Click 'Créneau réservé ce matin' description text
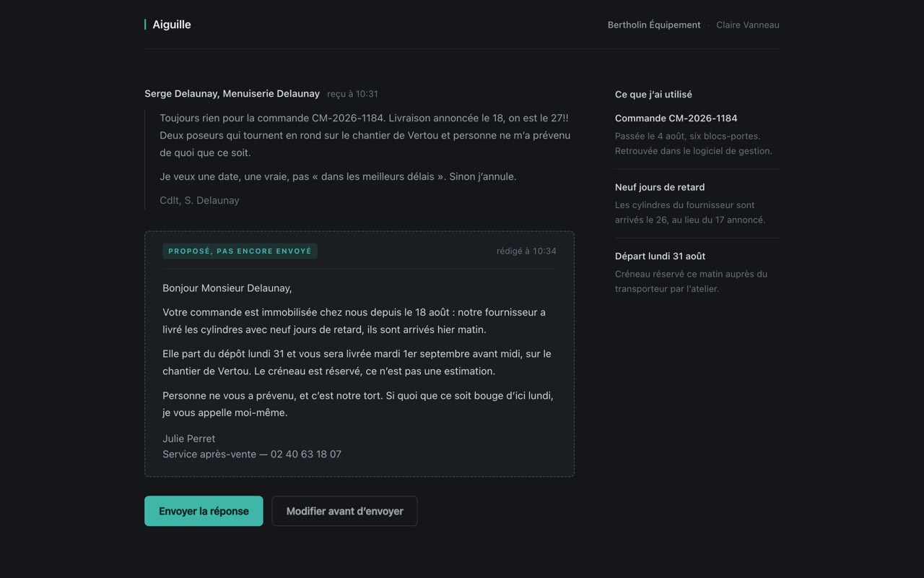The width and height of the screenshot is (924, 578). tap(691, 281)
